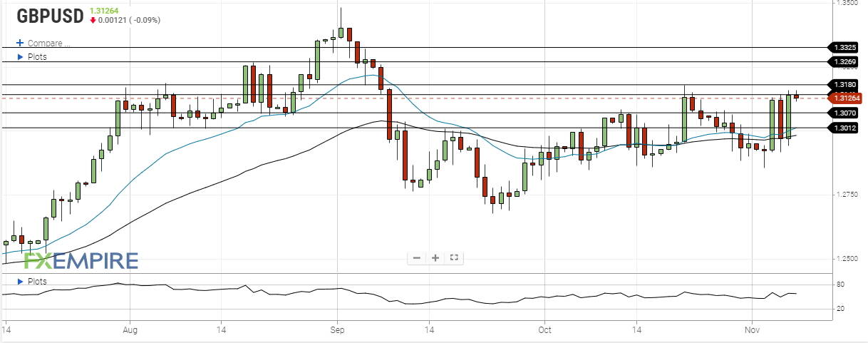Click the Aug date label on time axis
This screenshot has width=868, height=343.
tap(130, 331)
